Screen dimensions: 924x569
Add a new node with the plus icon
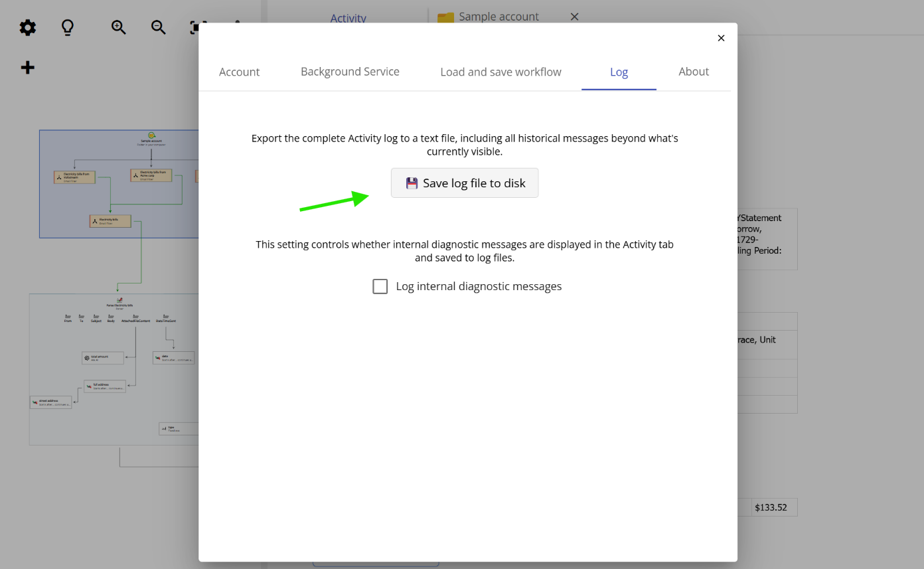[x=27, y=67]
